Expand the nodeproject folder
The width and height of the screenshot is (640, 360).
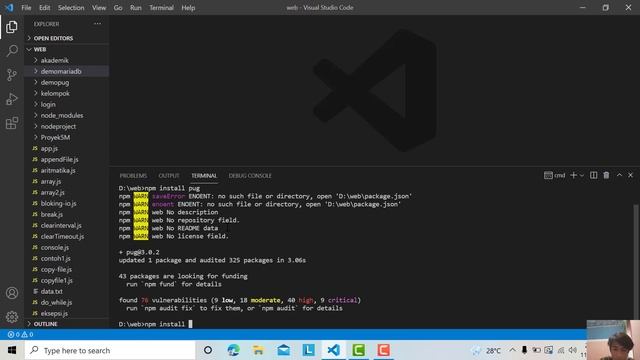[67, 126]
